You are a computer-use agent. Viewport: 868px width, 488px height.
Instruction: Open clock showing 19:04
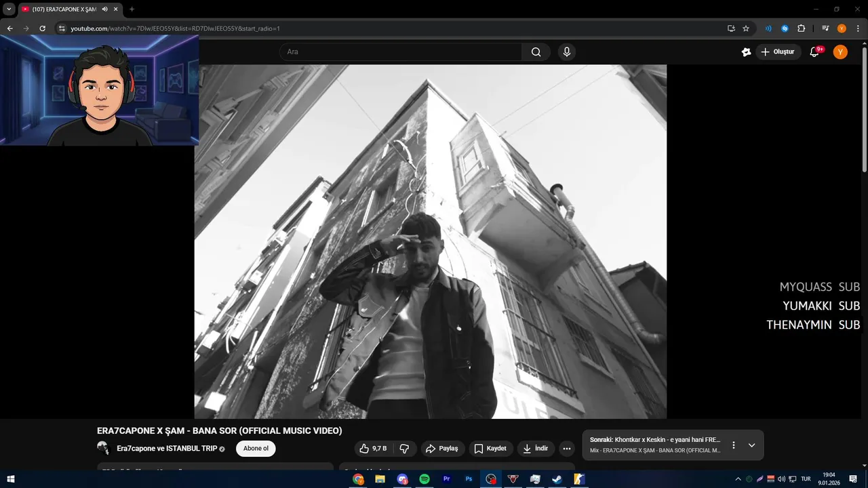(829, 479)
